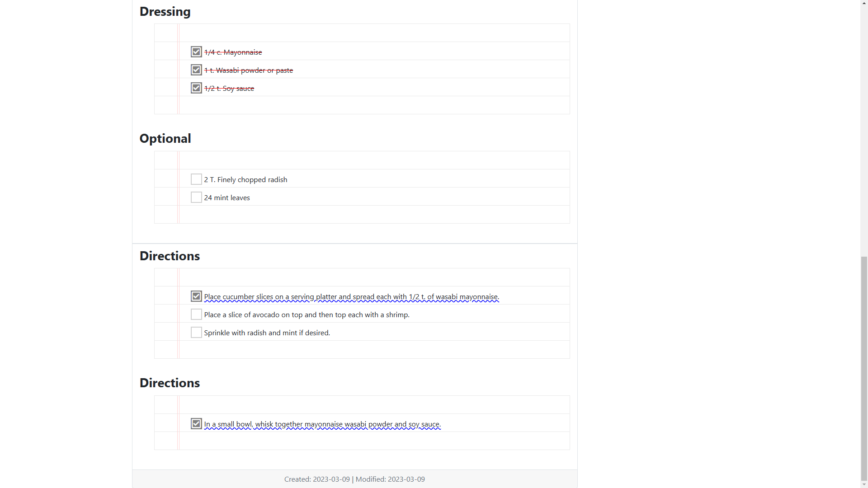Click the first Directions heading

click(x=170, y=256)
